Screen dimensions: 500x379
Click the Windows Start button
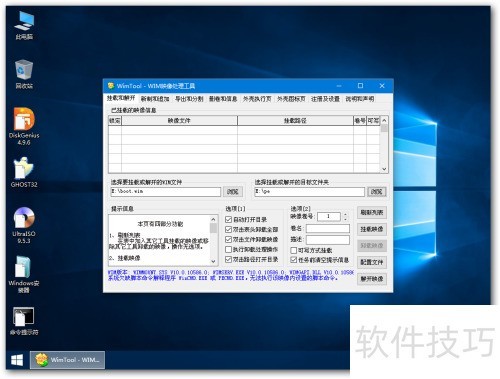click(17, 360)
